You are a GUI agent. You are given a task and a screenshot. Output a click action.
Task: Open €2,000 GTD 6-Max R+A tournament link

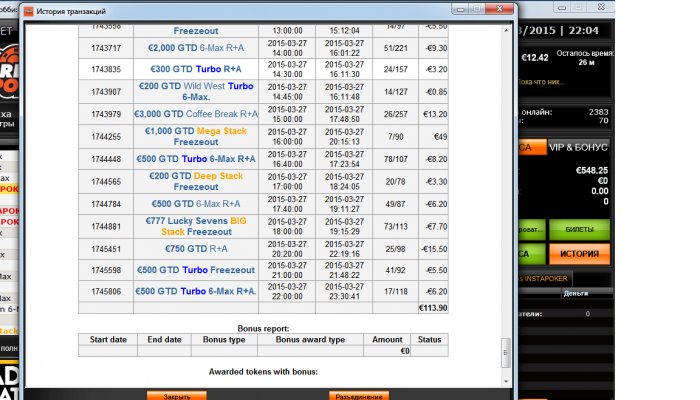click(196, 48)
